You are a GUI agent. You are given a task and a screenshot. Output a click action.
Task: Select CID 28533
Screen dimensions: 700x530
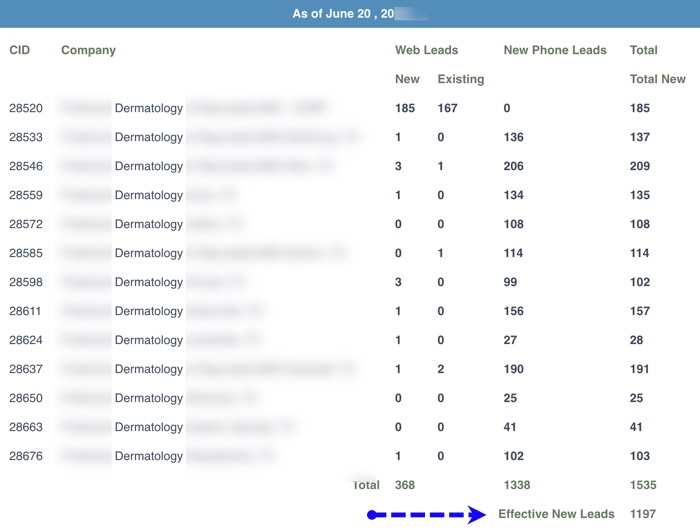click(x=26, y=137)
